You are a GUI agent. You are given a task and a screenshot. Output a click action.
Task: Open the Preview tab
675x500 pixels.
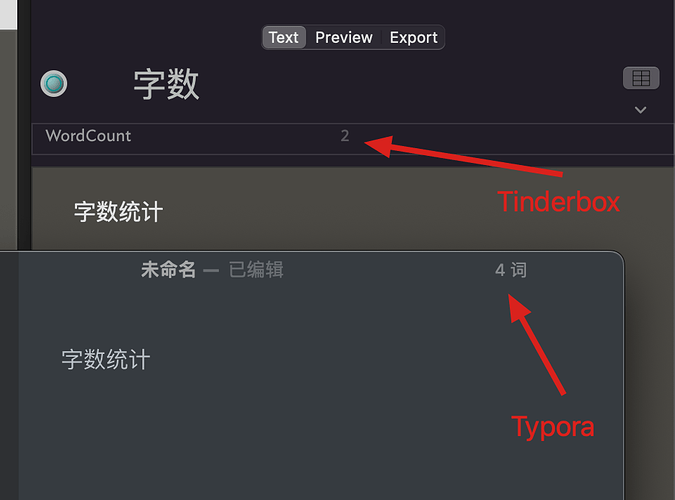344,37
